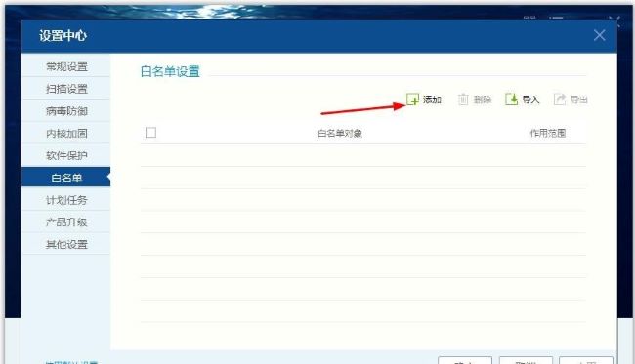Screen dimensions: 635x364
Task: Switch to the 内核加固 tab
Action: pos(66,133)
